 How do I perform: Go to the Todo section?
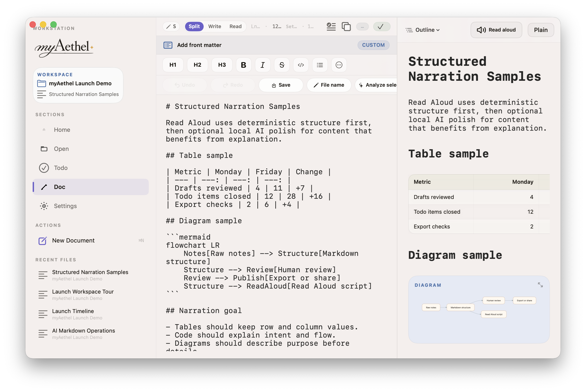tap(90, 168)
